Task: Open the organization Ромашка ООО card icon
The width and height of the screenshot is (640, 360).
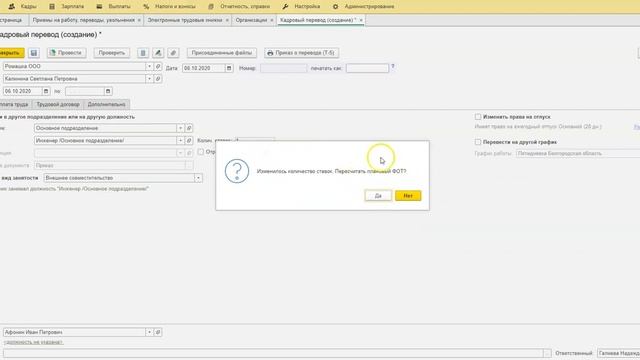Action: [x=158, y=66]
